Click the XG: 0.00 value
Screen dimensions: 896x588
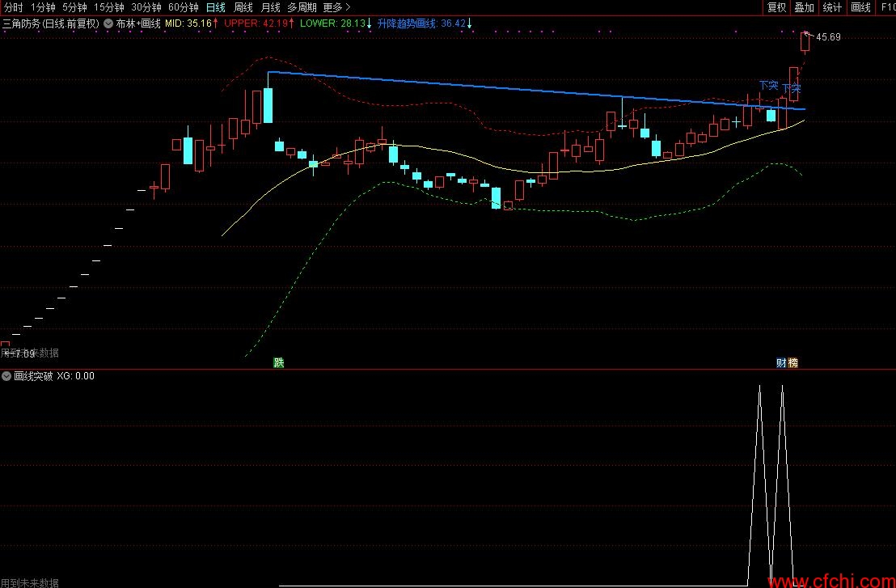point(76,376)
